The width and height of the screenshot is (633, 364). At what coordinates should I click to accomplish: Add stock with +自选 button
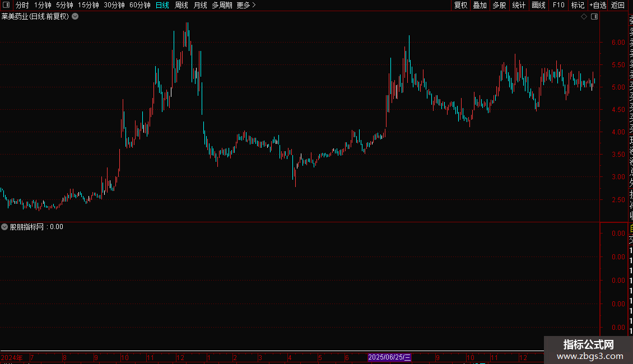[598, 5]
